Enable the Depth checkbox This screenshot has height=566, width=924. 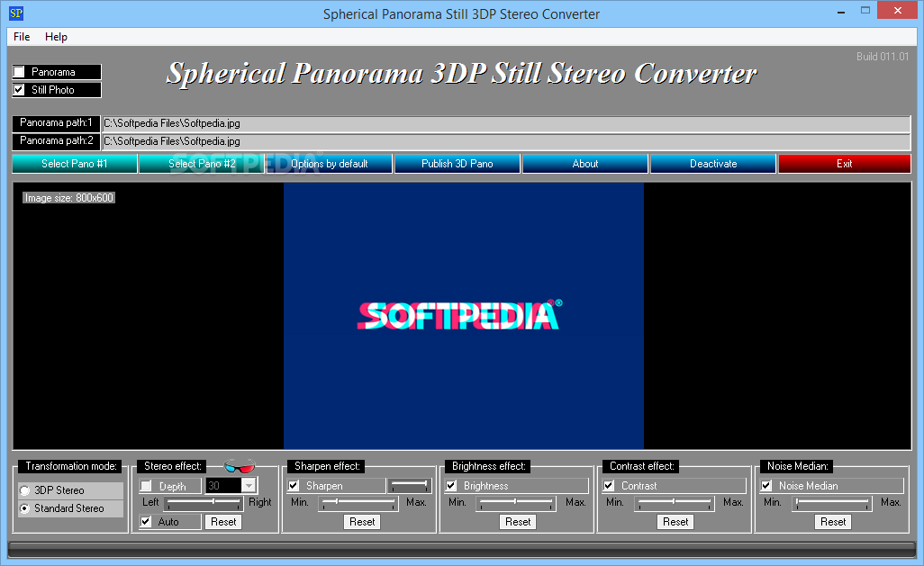click(x=146, y=486)
